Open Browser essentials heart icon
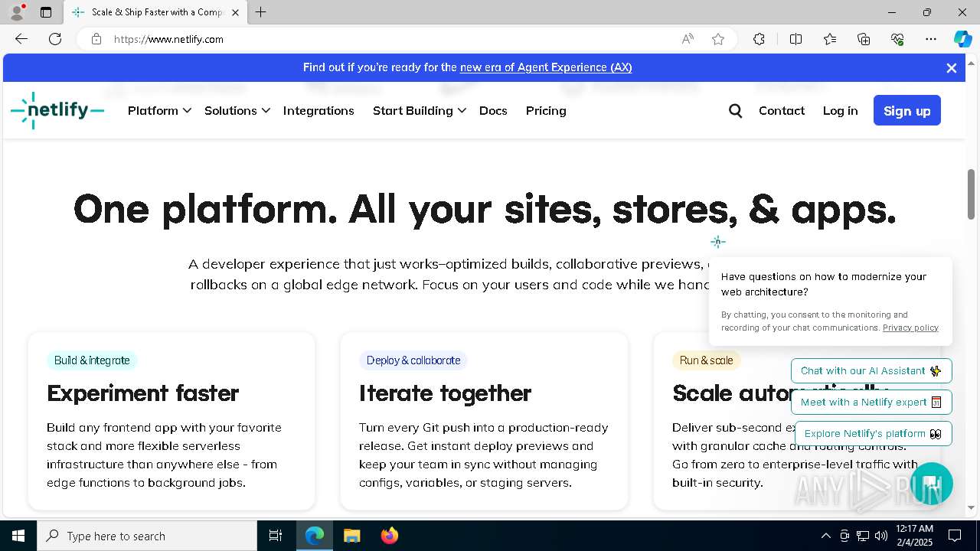 897,39
